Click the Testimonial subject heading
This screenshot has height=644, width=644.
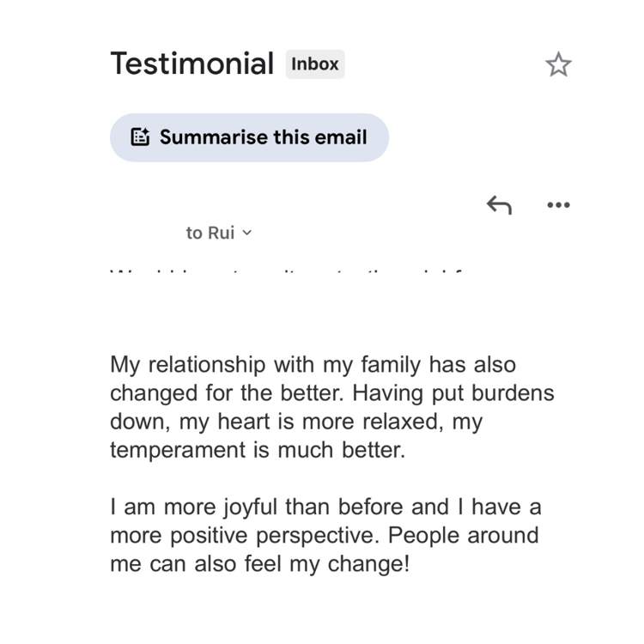click(191, 64)
